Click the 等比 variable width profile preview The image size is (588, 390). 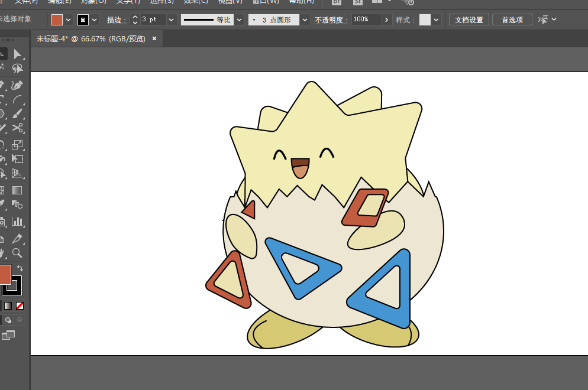pyautogui.click(x=208, y=20)
